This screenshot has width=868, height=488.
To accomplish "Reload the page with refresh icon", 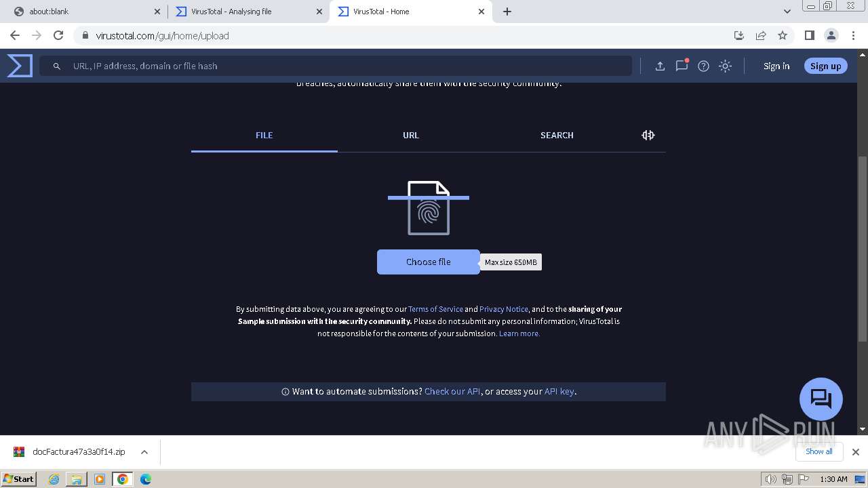I will (58, 35).
